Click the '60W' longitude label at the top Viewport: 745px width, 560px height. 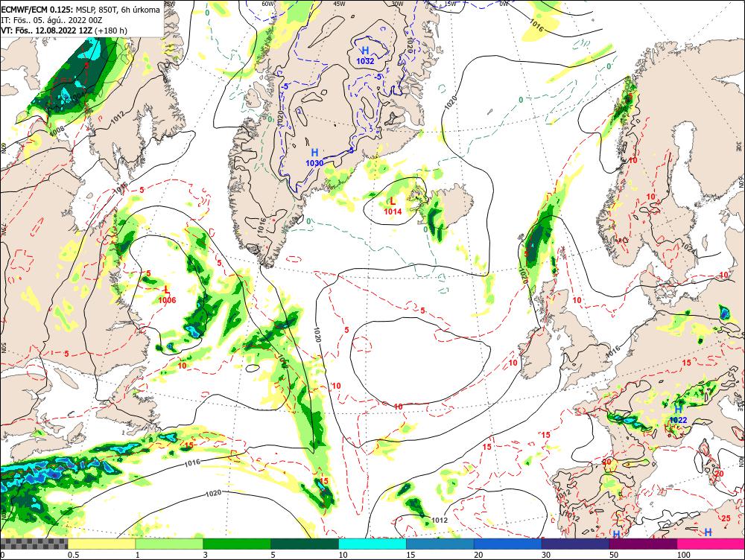pyautogui.click(x=268, y=4)
